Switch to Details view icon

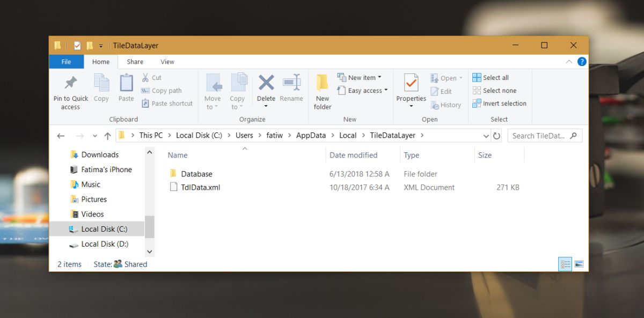[565, 264]
